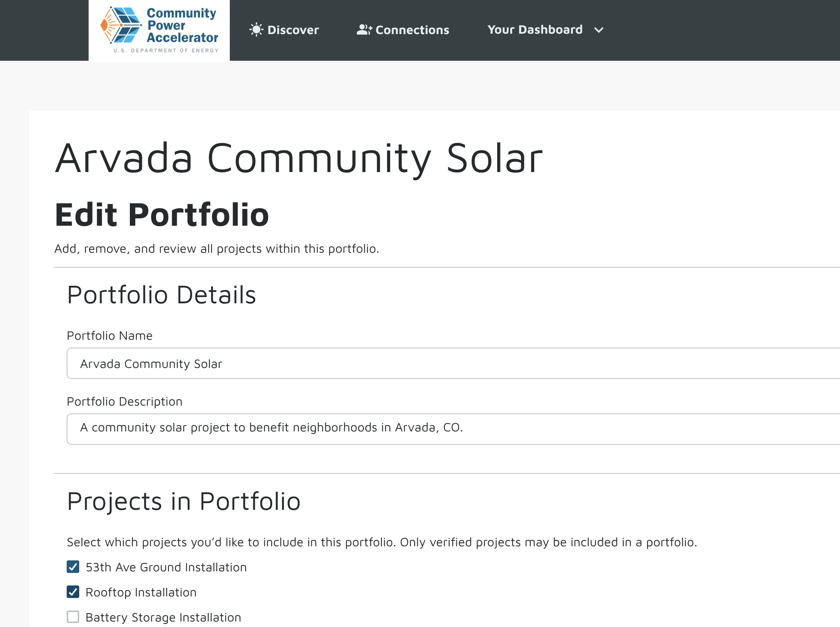This screenshot has width=840, height=627.
Task: Click the Edit Portfolio heading
Action: click(x=162, y=215)
